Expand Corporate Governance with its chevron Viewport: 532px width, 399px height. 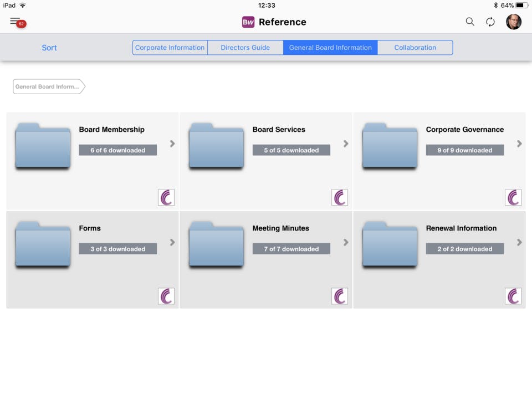tap(519, 144)
